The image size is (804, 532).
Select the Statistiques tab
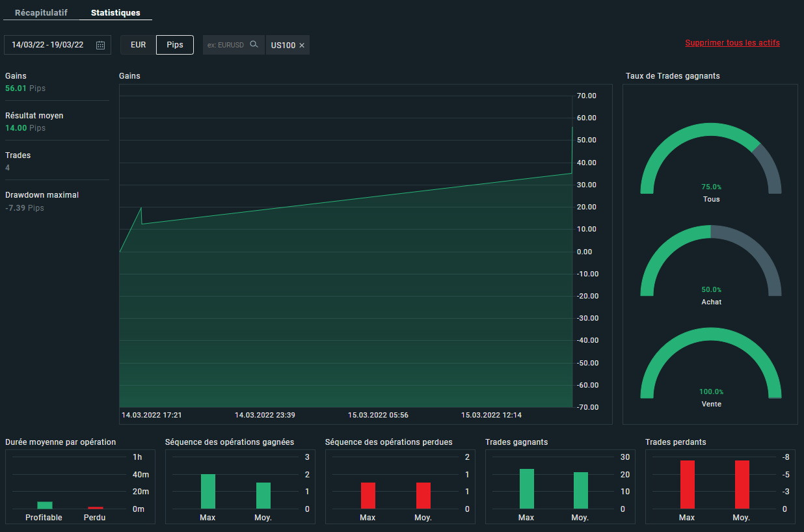[x=115, y=13]
